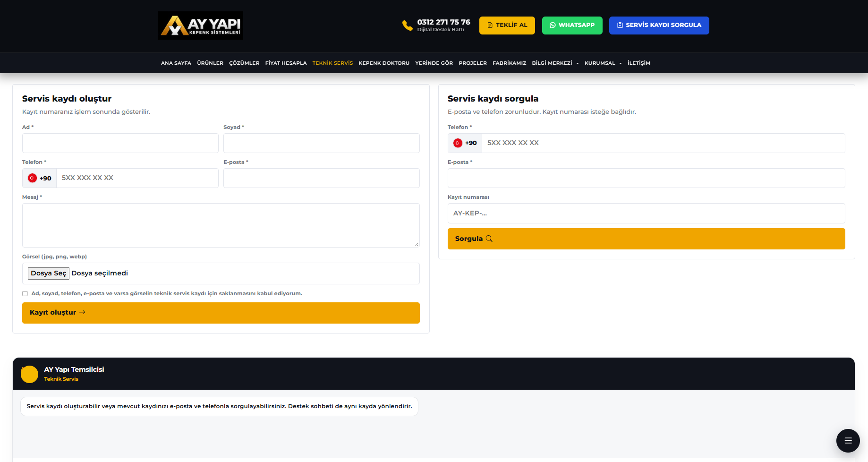Click the blue Servis Kaydı Sorgula button
Image resolution: width=868 pixels, height=462 pixels.
[x=659, y=26]
